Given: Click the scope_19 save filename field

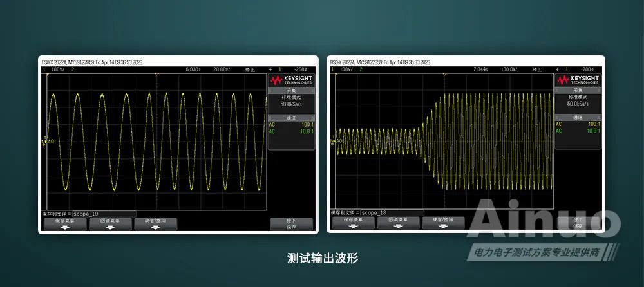Looking at the screenshot, I should point(103,213).
